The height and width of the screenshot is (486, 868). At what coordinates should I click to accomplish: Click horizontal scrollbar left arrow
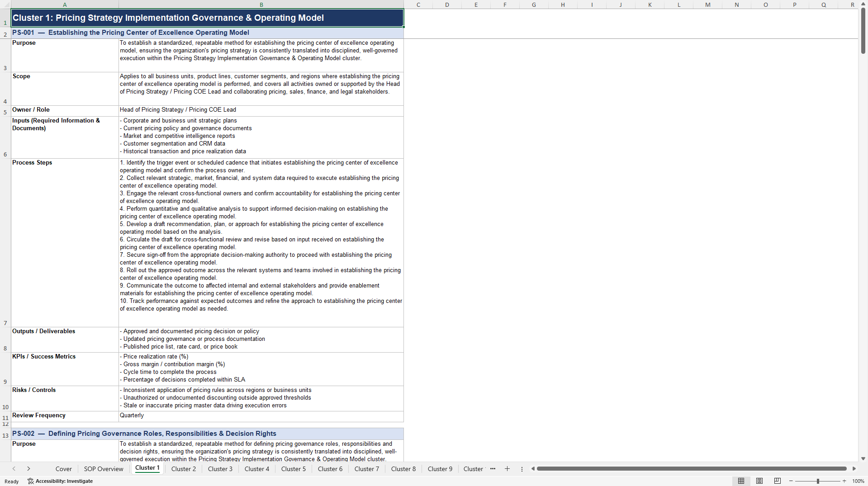(x=533, y=469)
